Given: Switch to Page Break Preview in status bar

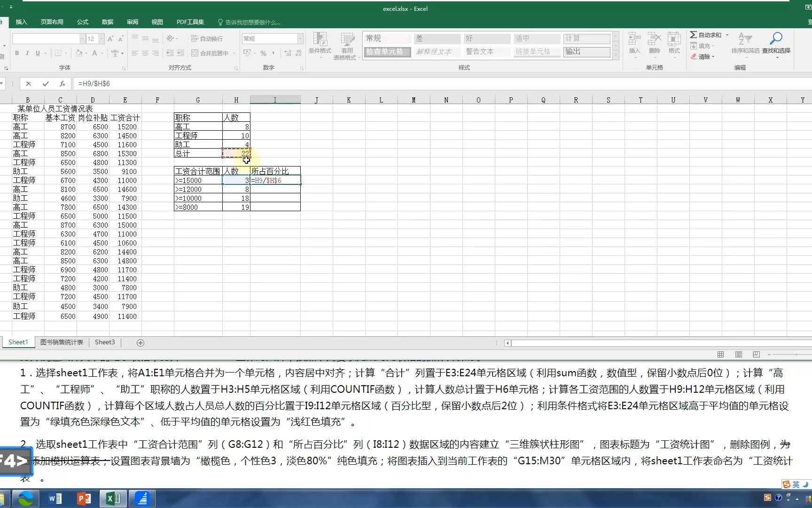Looking at the screenshot, I should (x=756, y=354).
